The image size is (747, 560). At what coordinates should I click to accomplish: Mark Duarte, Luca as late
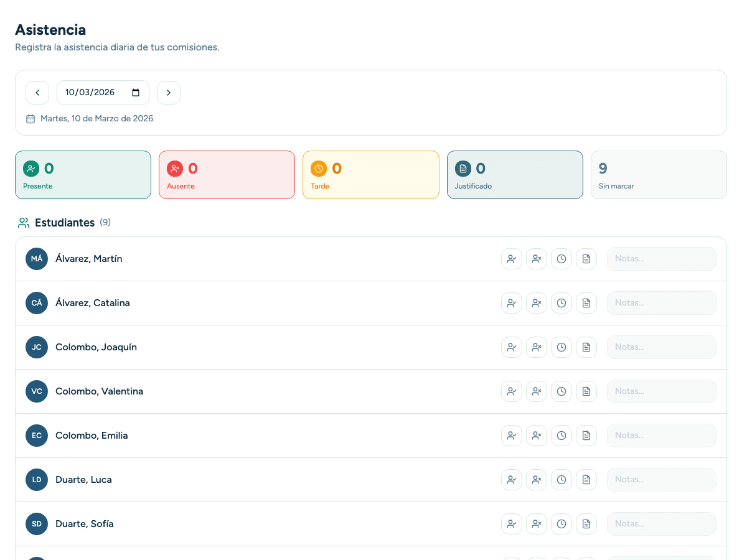pyautogui.click(x=561, y=480)
